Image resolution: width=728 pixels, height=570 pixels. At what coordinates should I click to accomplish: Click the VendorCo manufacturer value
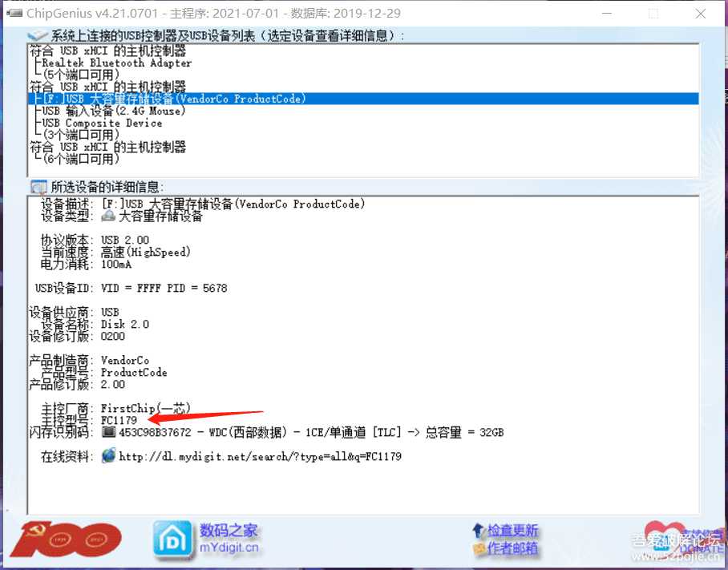[125, 360]
